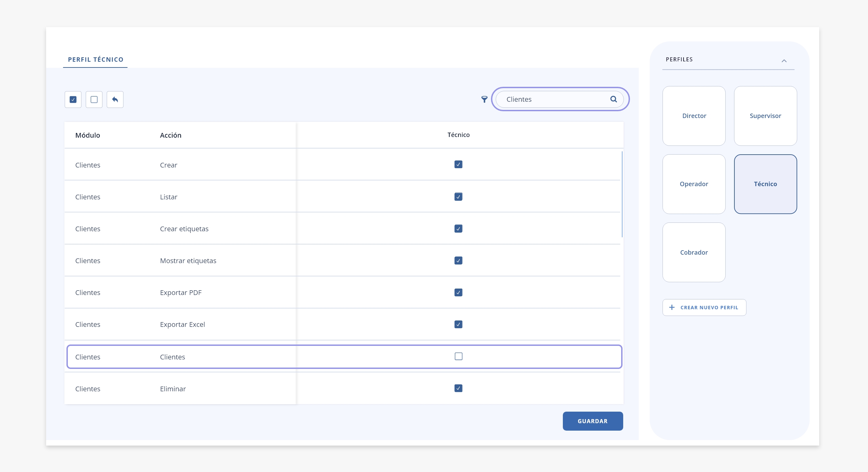868x472 pixels.
Task: Click the select-all checked box icon
Action: click(x=73, y=99)
